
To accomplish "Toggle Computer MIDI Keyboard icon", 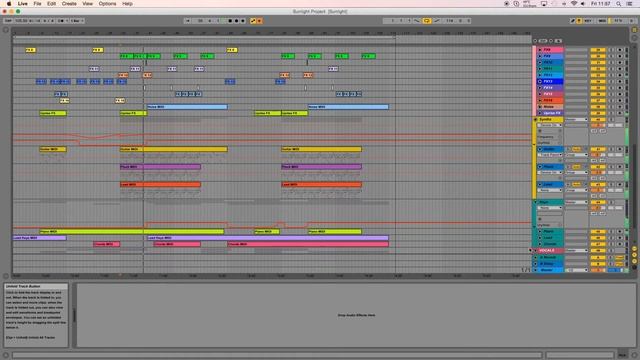I will pos(579,20).
